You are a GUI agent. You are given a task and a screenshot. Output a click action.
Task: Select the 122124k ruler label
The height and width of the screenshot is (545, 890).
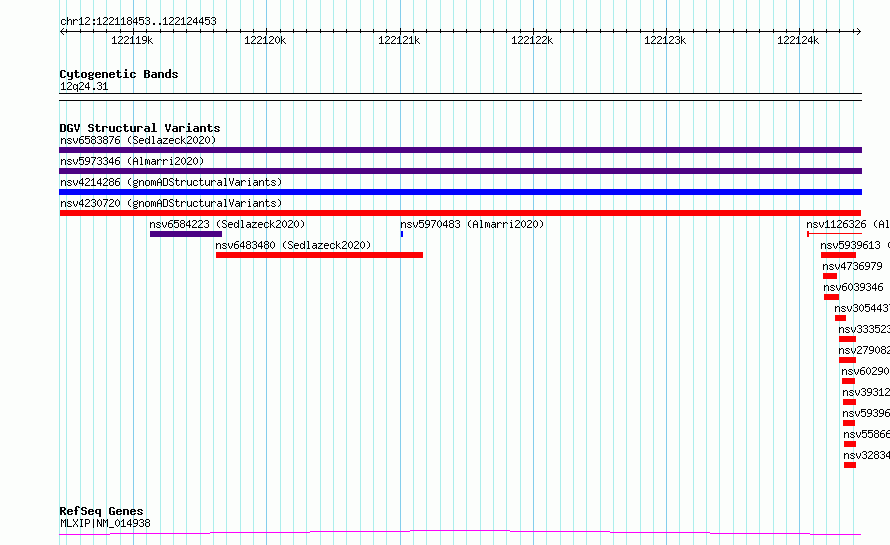click(798, 40)
